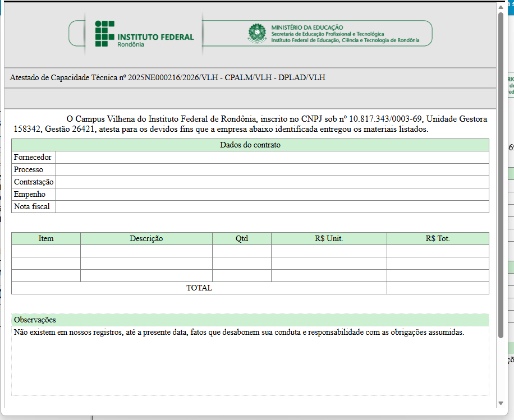Click the empty Fornecedor value cell
The width and height of the screenshot is (514, 420).
click(272, 158)
